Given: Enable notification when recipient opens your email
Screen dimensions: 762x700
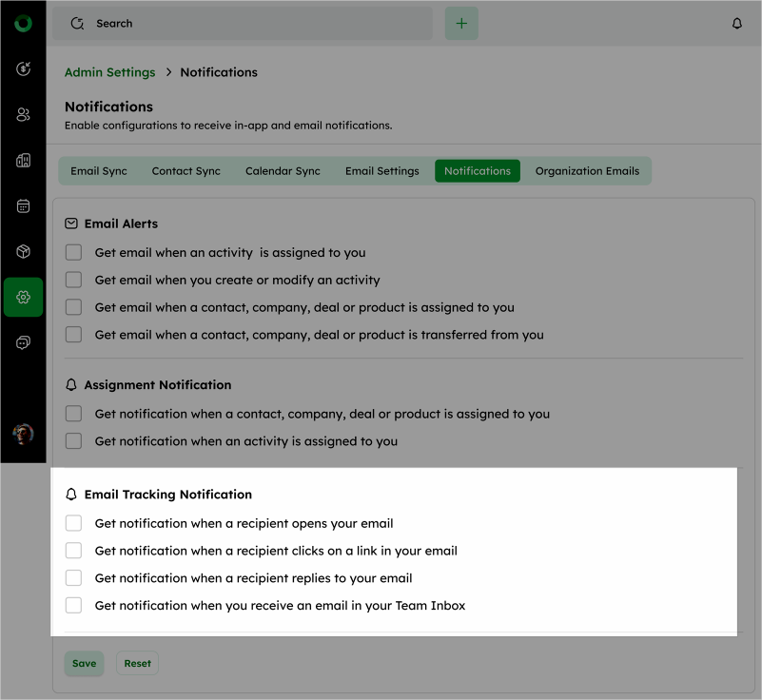Looking at the screenshot, I should [73, 523].
